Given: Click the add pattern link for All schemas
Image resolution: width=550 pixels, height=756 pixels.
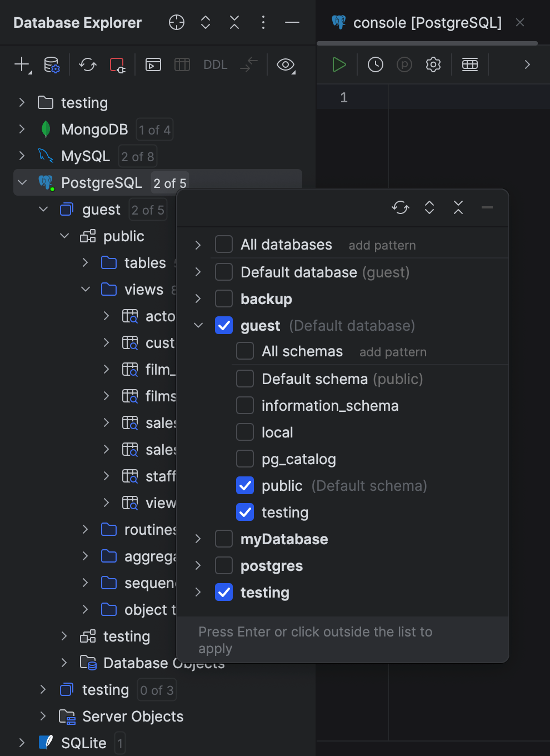Looking at the screenshot, I should click(x=393, y=351).
